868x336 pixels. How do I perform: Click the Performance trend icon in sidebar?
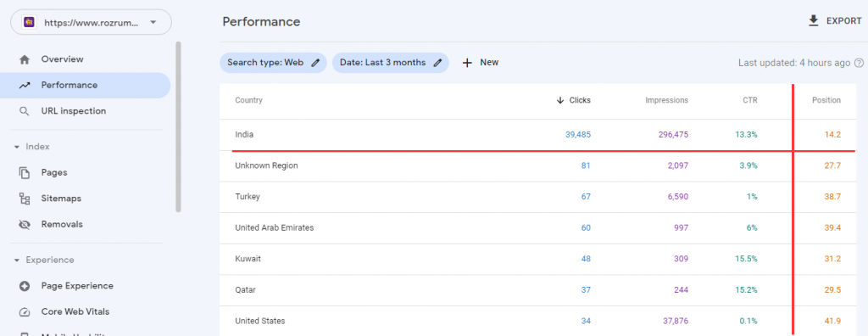pos(24,86)
